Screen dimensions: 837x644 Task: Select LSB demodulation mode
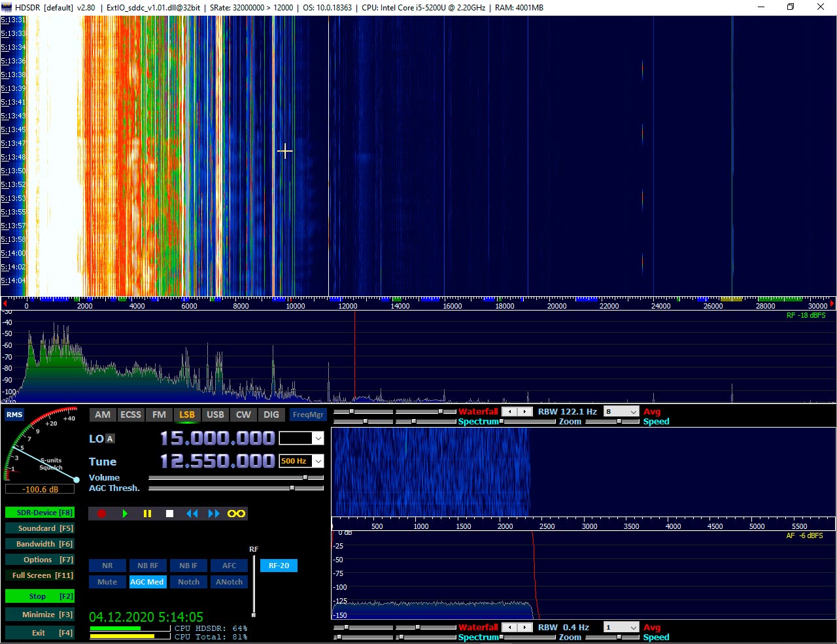click(187, 415)
